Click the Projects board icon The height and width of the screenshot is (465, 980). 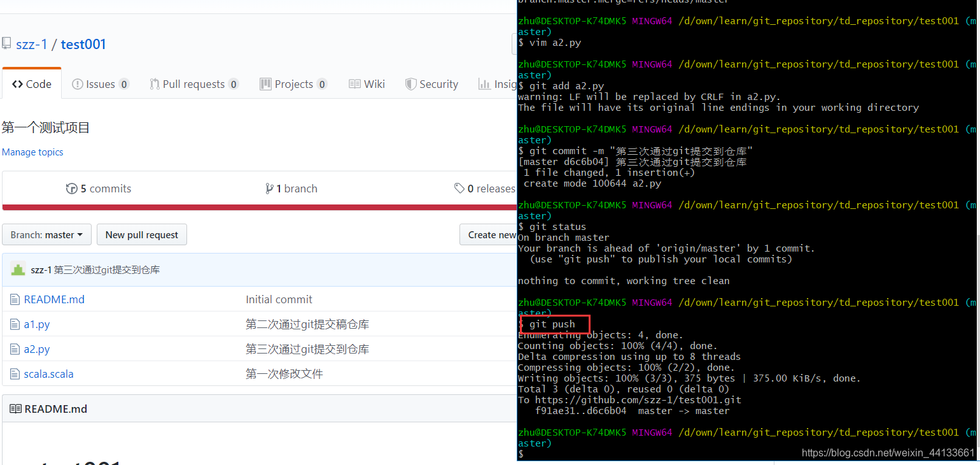tap(265, 84)
